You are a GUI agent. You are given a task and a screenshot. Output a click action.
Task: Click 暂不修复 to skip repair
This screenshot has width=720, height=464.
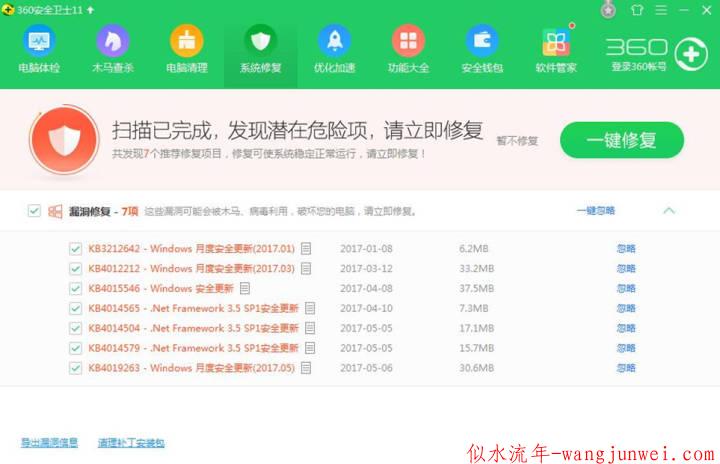[x=517, y=141]
